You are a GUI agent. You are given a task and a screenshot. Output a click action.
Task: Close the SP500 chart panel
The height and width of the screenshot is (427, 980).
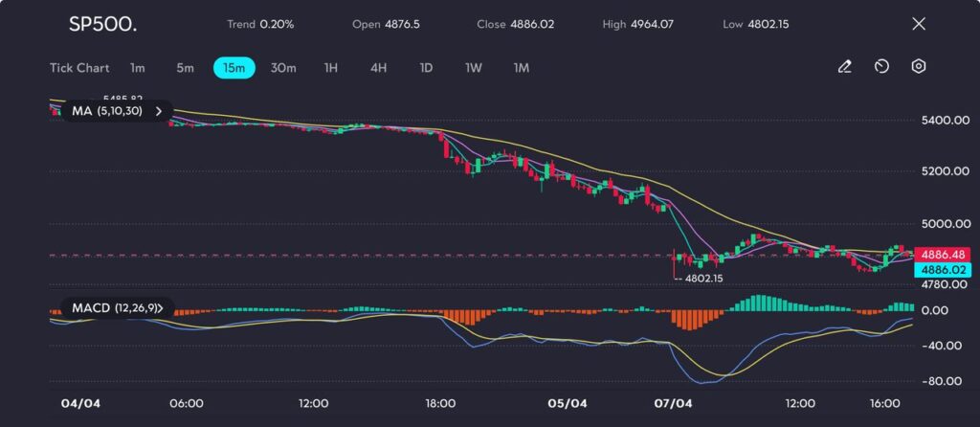[919, 24]
